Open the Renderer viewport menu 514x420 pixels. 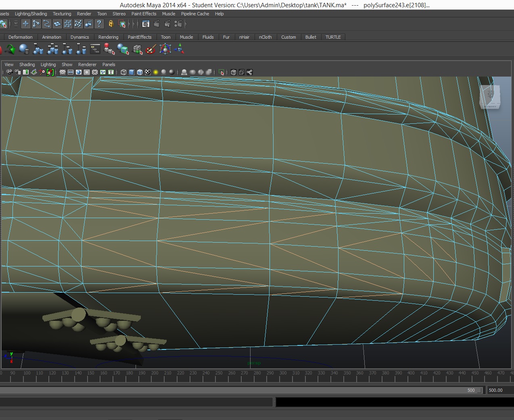click(x=87, y=64)
